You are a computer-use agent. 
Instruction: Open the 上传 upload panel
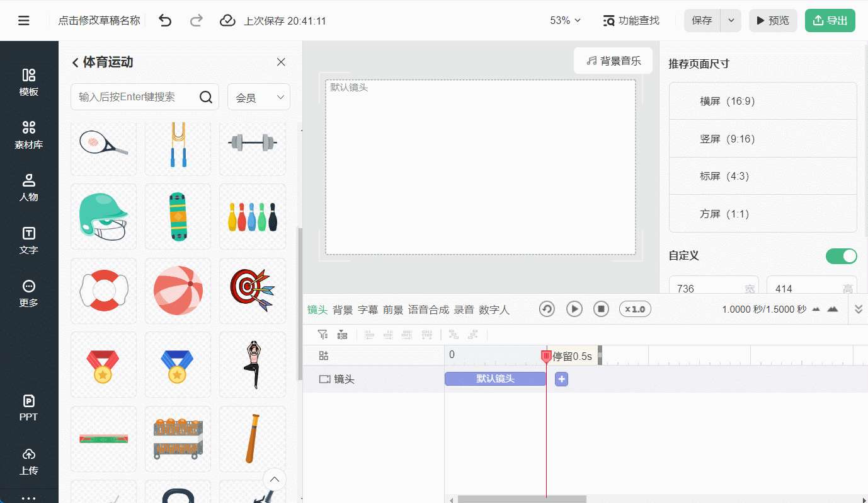(x=29, y=461)
